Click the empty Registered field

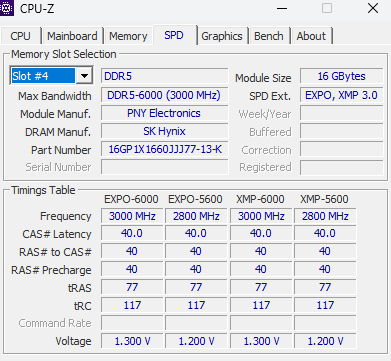(x=341, y=167)
